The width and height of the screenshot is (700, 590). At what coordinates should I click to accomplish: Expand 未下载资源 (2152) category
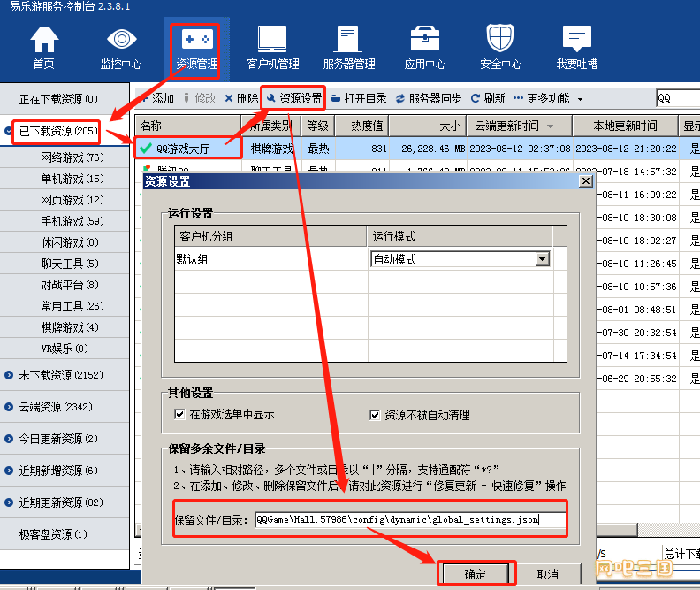coord(8,375)
